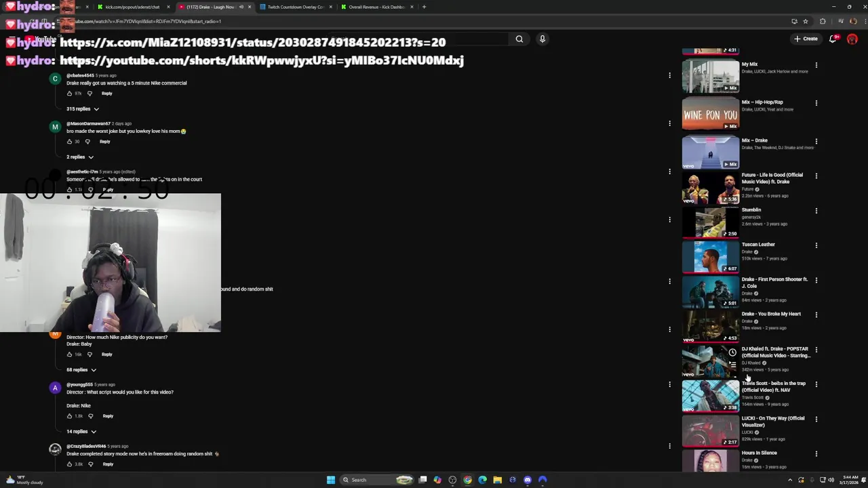Dislike the MasonDarmawan67 comment
868x488 pixels.
pos(87,142)
